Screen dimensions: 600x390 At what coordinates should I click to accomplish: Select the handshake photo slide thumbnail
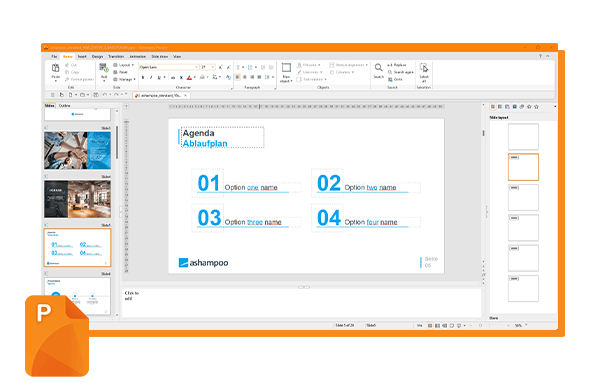pos(77,150)
